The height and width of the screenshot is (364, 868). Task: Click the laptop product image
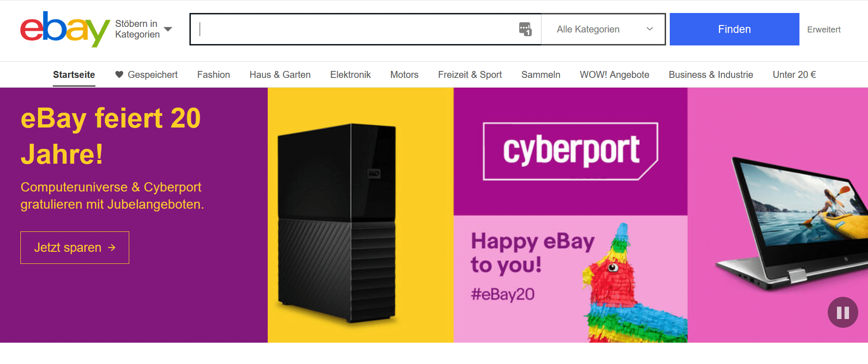792,223
